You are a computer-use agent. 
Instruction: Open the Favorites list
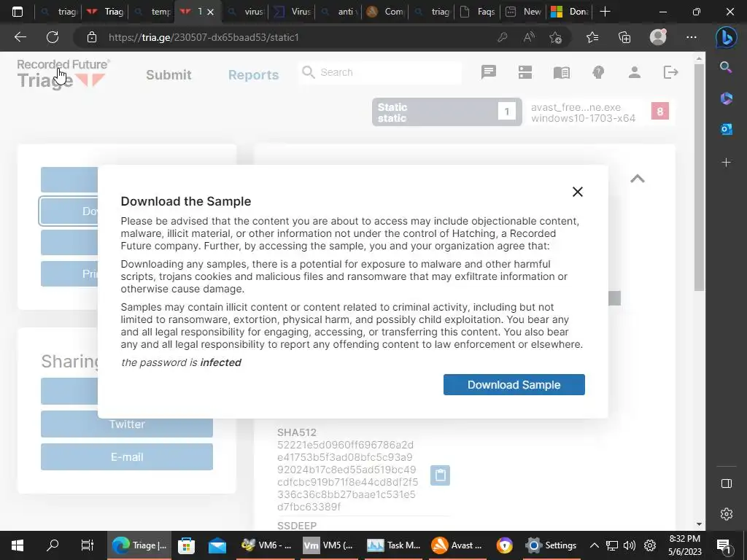pyautogui.click(x=592, y=37)
